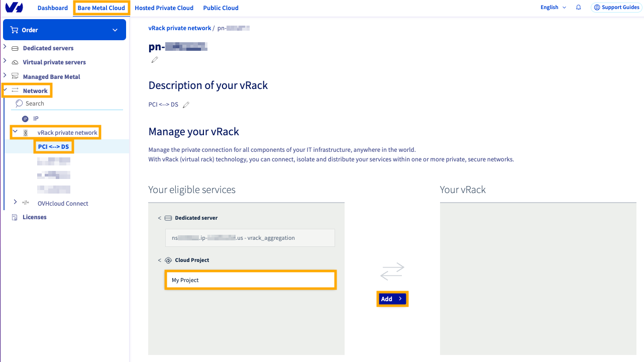Click the Add button
644x362 pixels.
[392, 299]
